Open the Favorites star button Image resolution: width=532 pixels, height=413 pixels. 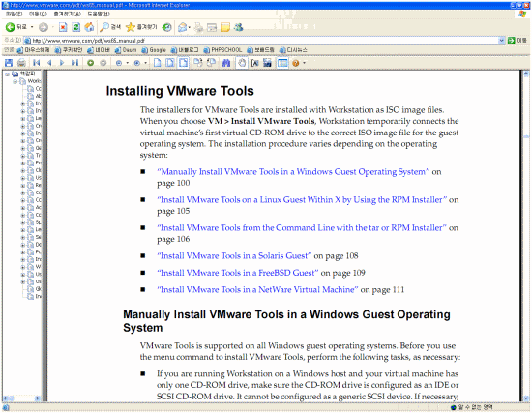click(x=141, y=27)
